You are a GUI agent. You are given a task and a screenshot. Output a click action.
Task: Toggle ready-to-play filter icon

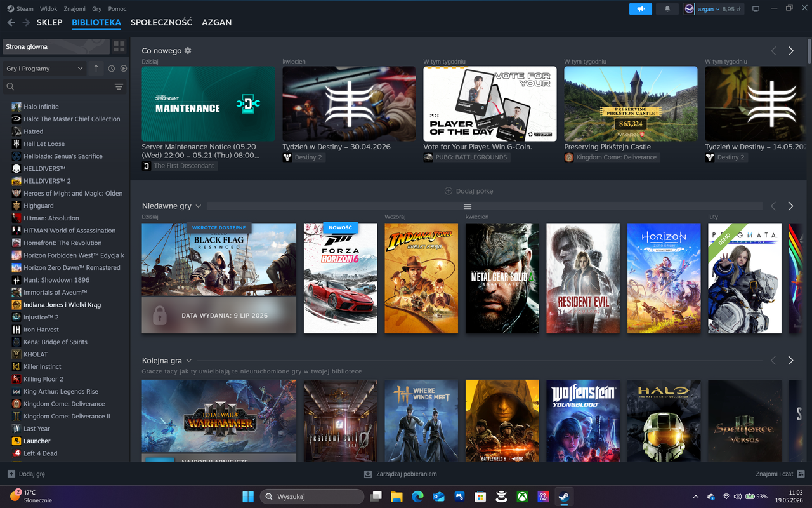click(x=124, y=69)
